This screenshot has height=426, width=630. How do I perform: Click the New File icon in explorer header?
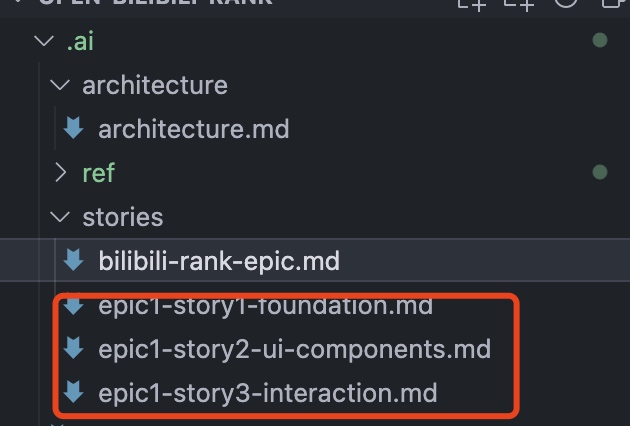click(x=472, y=5)
